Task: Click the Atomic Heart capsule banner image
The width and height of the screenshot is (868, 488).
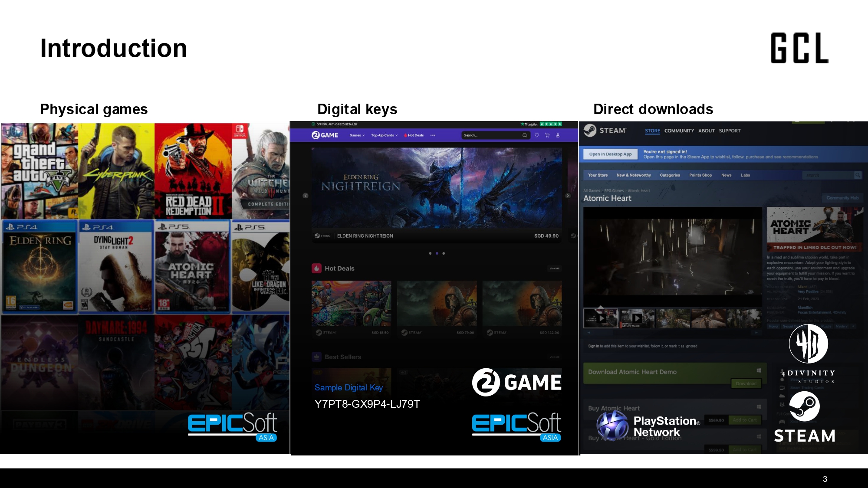Action: point(815,229)
